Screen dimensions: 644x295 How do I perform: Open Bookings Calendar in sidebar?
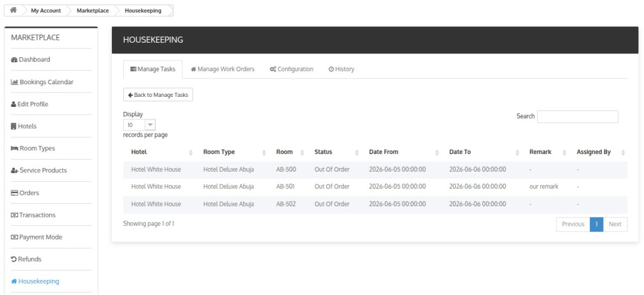(42, 82)
